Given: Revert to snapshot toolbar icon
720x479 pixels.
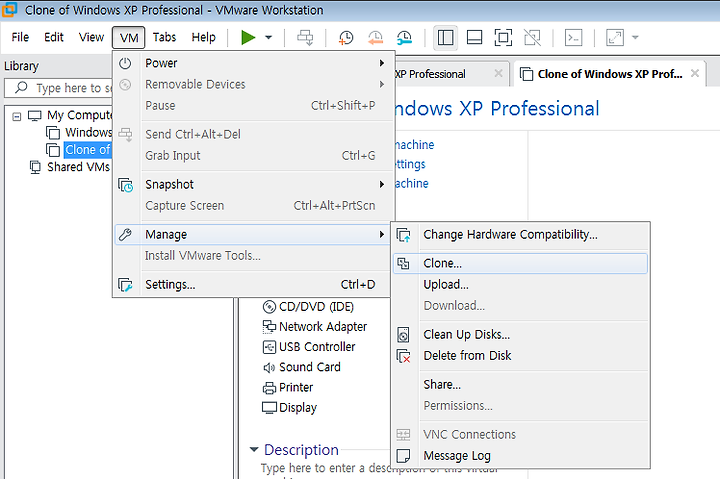Looking at the screenshot, I should 375,38.
